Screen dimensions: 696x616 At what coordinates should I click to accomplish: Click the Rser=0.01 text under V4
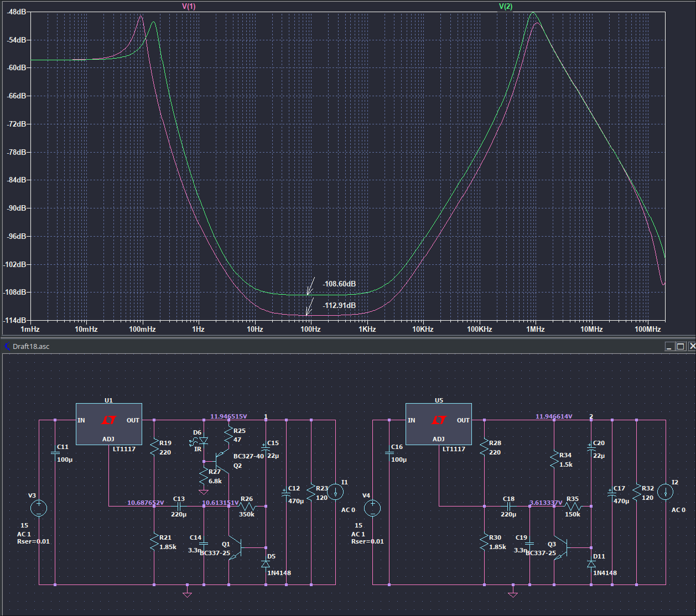click(367, 541)
